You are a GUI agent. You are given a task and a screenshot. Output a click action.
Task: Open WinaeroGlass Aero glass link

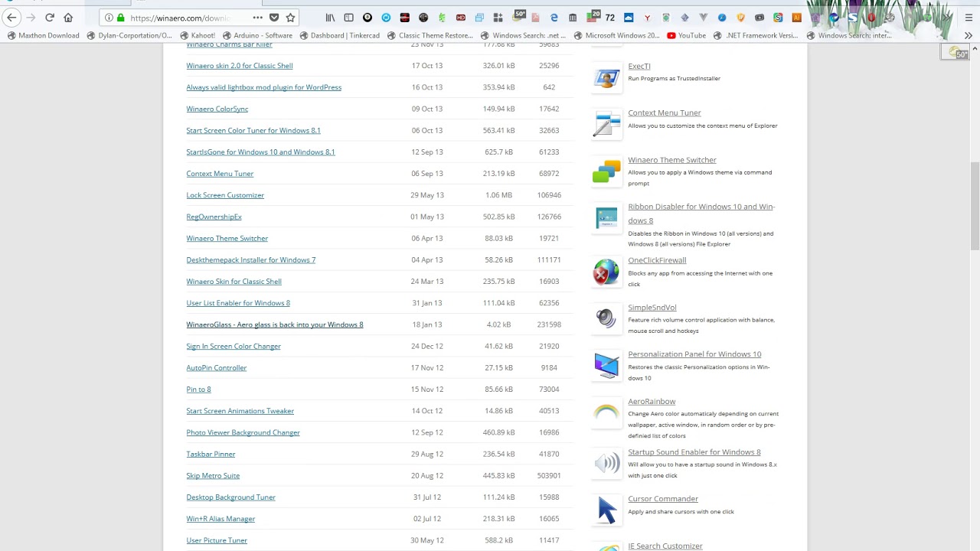275,324
